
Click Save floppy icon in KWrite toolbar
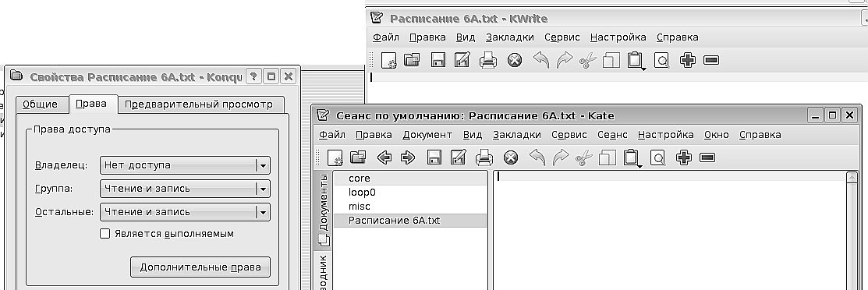pos(438,60)
